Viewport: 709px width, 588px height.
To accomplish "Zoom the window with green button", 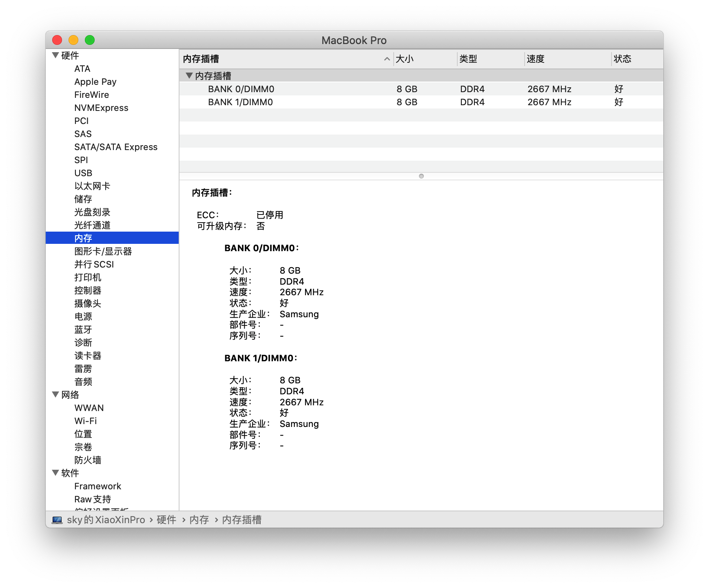I will click(90, 40).
